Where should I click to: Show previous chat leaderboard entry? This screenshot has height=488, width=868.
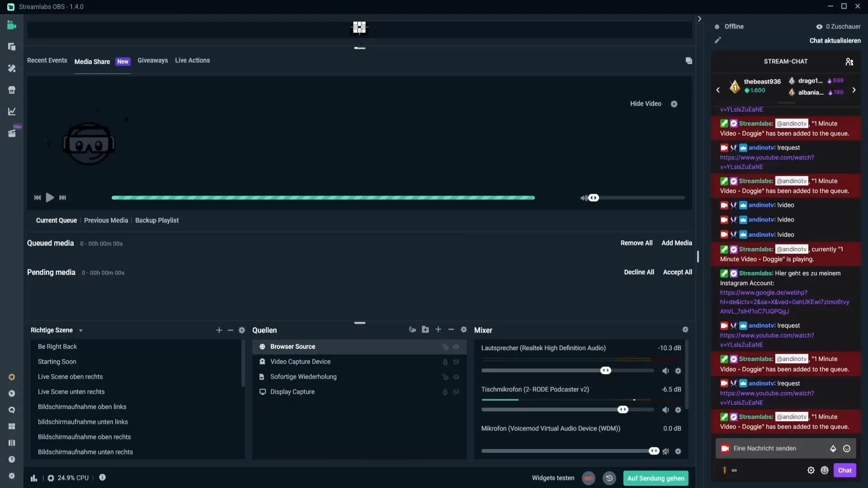718,90
